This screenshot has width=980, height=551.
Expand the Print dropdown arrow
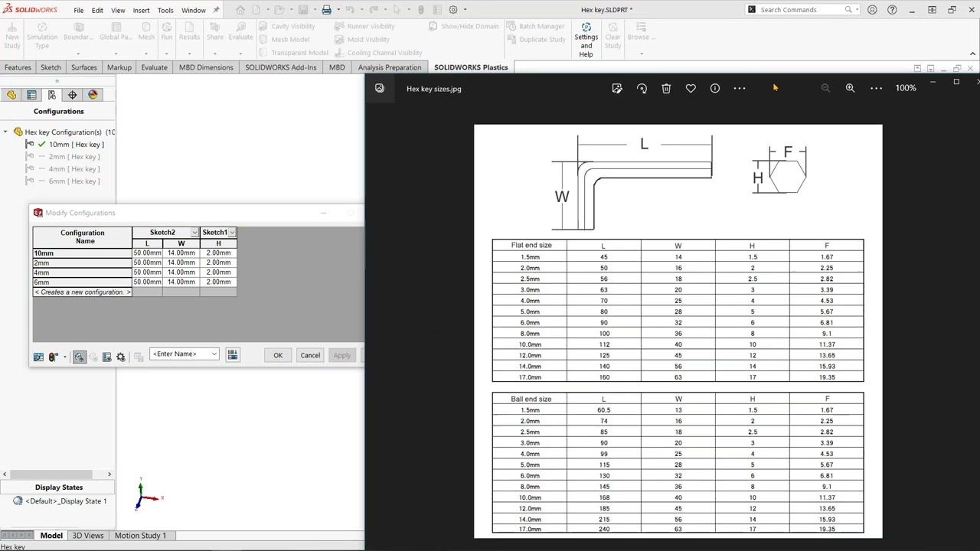pos(338,10)
